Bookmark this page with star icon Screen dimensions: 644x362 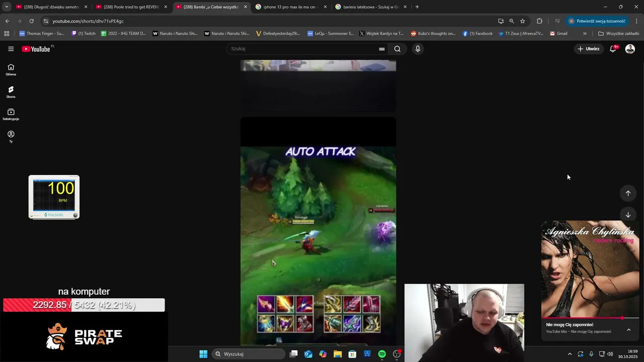tap(523, 21)
